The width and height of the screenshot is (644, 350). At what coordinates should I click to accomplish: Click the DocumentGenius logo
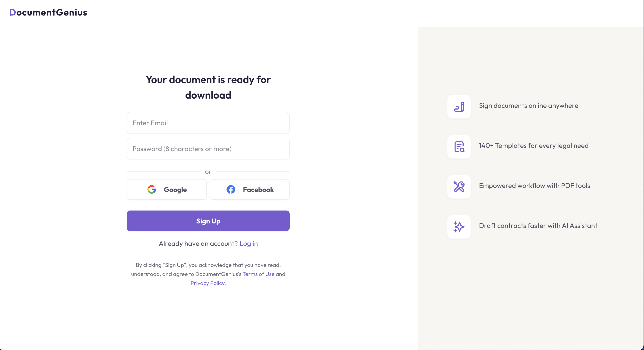(x=48, y=12)
